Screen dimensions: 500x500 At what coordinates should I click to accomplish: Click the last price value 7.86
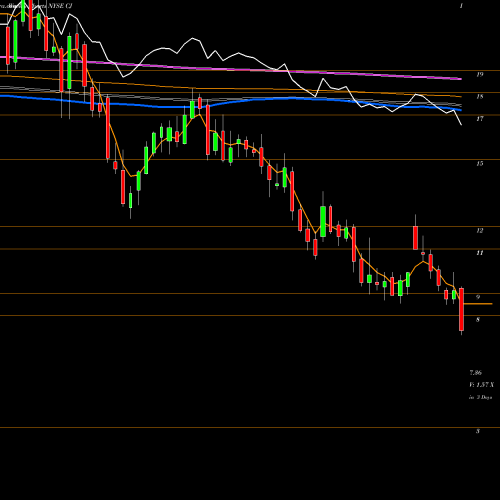click(476, 373)
